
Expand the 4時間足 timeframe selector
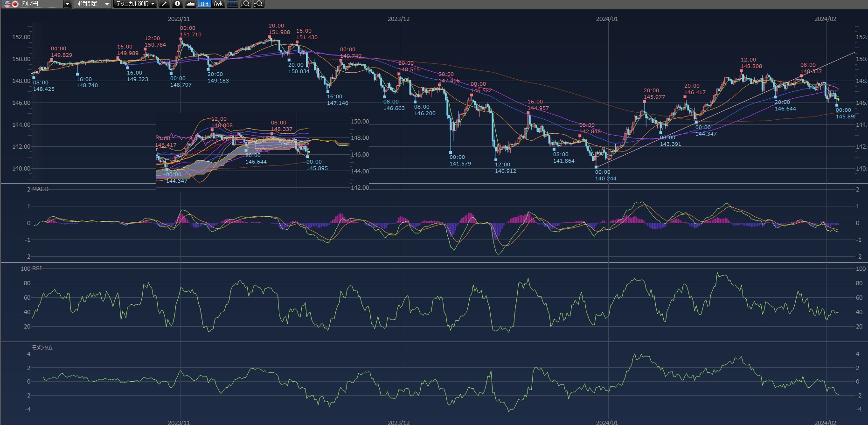pyautogui.click(x=106, y=4)
